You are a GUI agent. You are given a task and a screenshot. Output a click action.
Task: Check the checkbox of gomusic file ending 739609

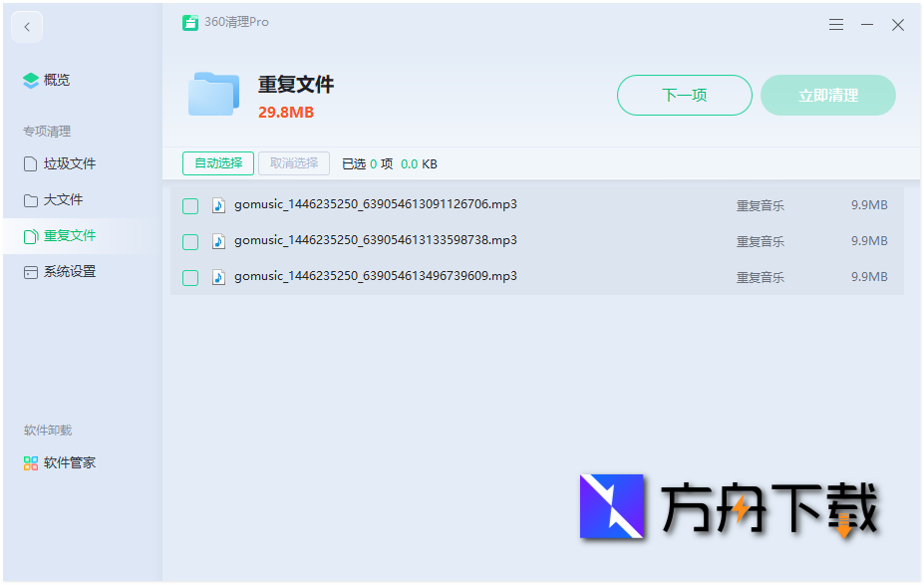pyautogui.click(x=189, y=277)
